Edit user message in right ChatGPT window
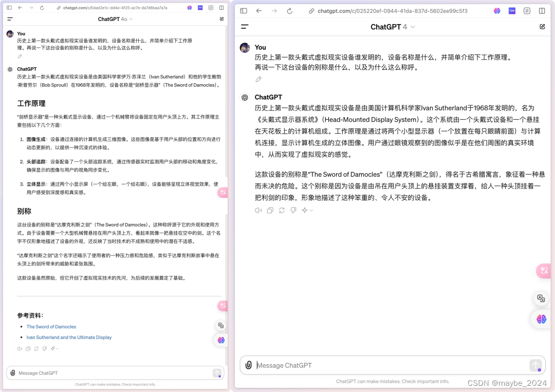Image resolution: width=555 pixels, height=392 pixels. (x=258, y=79)
